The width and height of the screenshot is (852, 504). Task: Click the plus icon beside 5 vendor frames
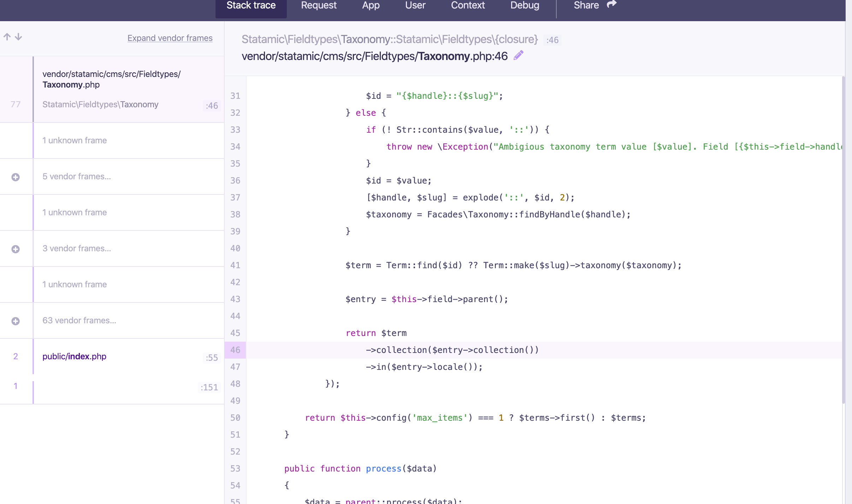point(15,176)
